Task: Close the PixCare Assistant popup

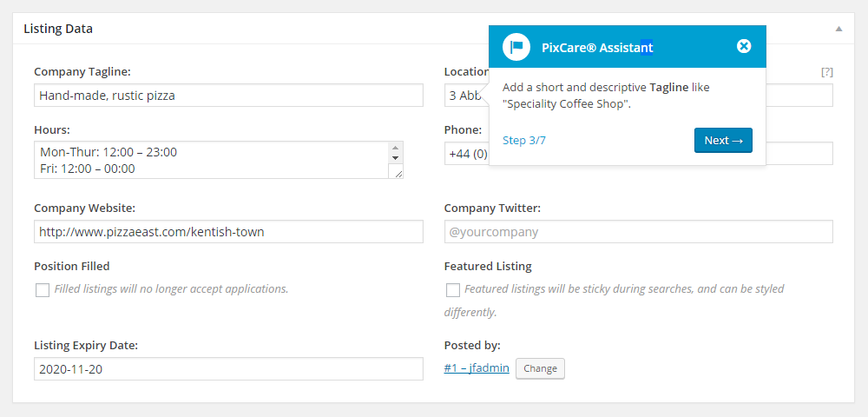Action: pos(744,46)
